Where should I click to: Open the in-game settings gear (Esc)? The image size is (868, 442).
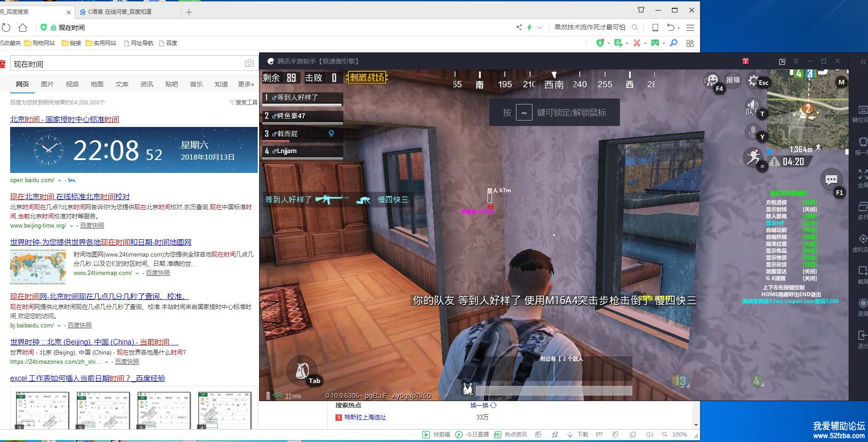(753, 81)
